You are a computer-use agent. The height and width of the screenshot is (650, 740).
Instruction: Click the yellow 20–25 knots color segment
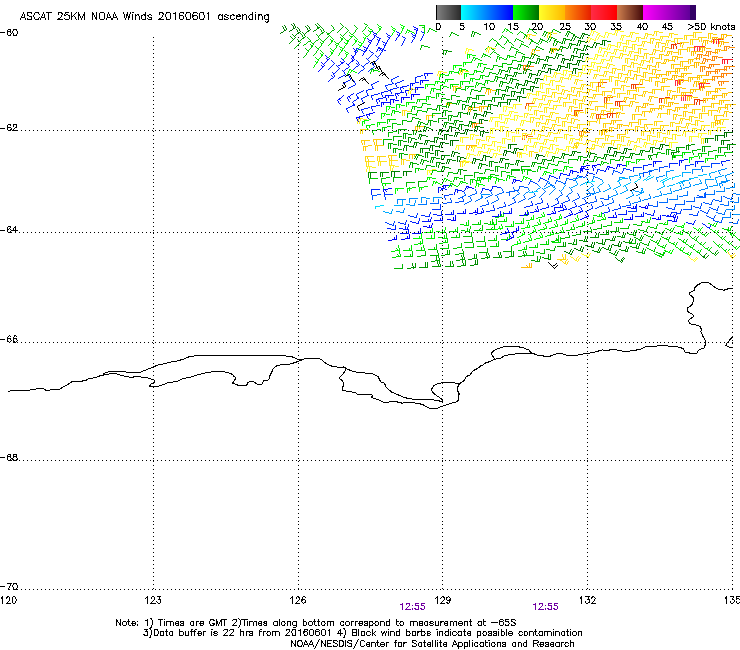coord(552,12)
